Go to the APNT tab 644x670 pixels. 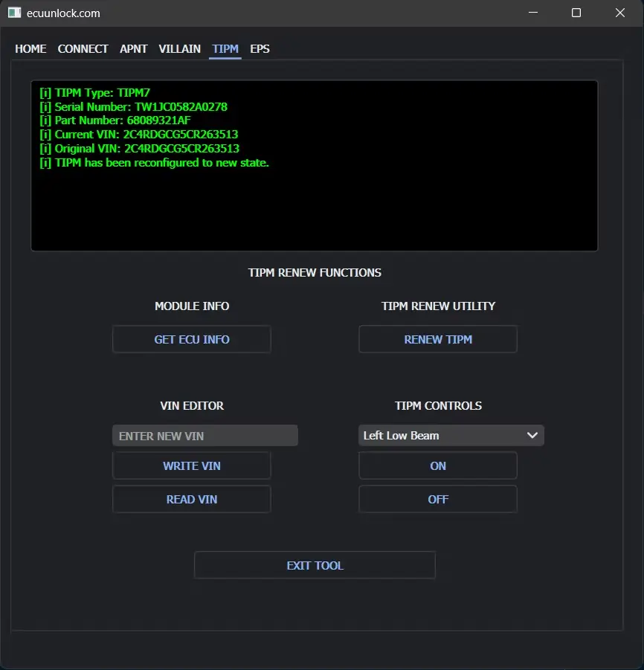click(x=133, y=49)
